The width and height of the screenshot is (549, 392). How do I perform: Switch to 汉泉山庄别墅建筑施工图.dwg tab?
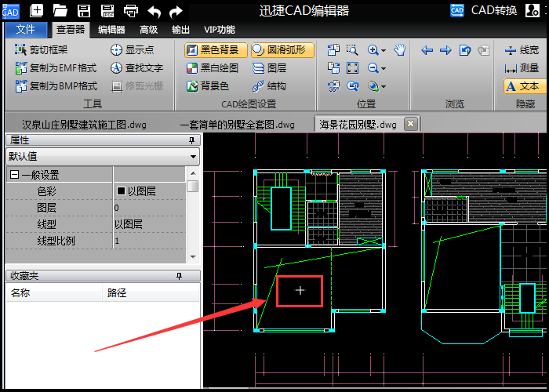(x=84, y=124)
